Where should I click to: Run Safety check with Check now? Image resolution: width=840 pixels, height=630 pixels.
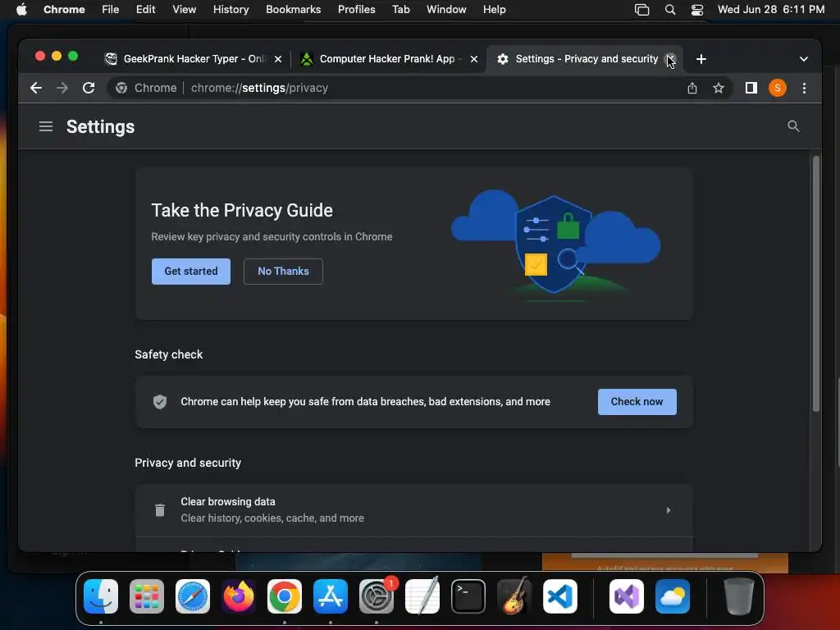point(637,402)
